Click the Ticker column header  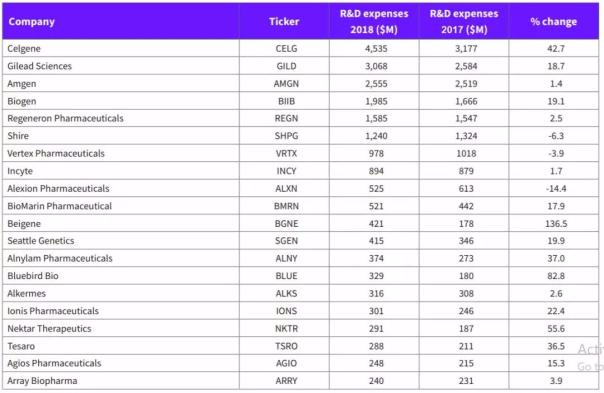click(x=284, y=22)
